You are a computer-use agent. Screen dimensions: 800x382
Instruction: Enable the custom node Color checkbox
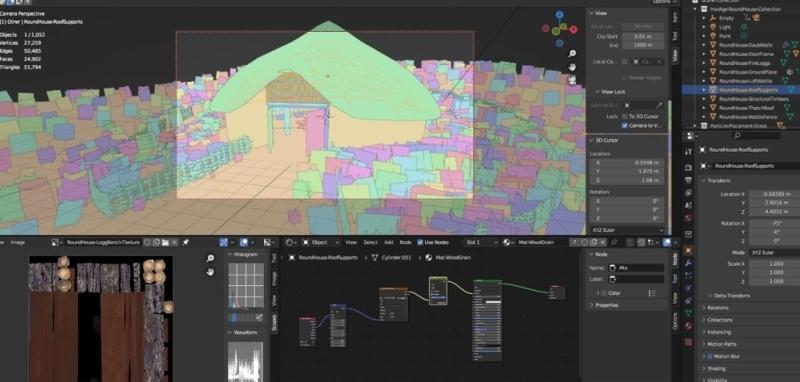[x=604, y=293]
